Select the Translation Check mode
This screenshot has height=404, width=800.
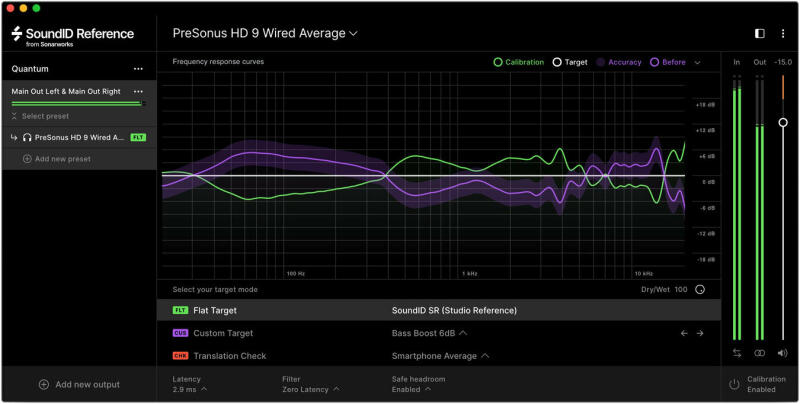[439, 356]
